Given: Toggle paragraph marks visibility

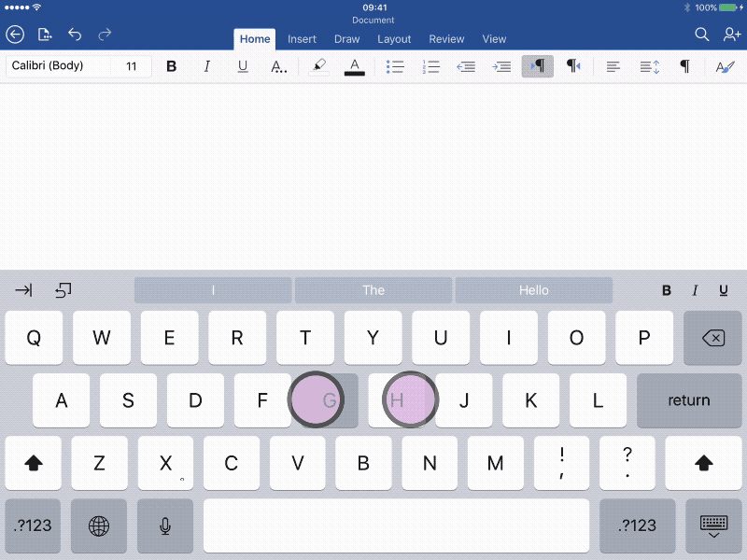Looking at the screenshot, I should [x=684, y=66].
